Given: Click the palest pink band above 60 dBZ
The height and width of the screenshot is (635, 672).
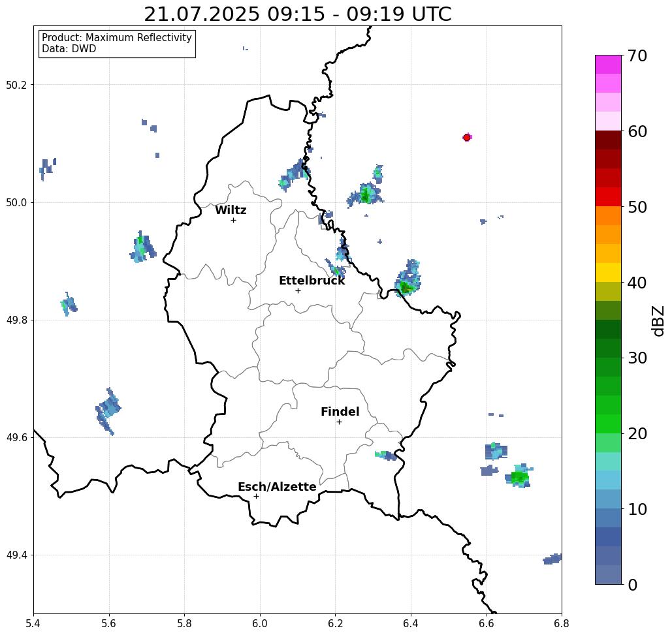Looking at the screenshot, I should coord(608,121).
